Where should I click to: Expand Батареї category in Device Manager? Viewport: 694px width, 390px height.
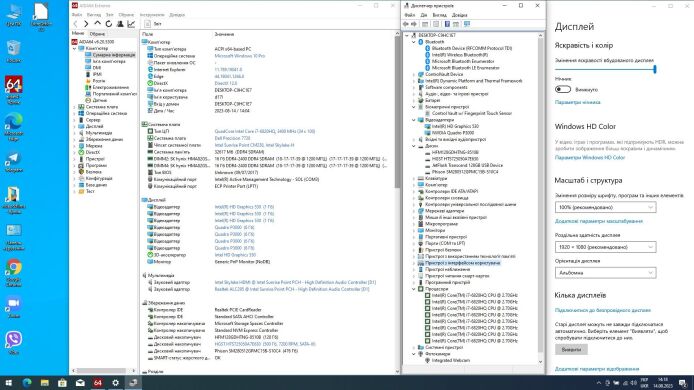point(414,100)
